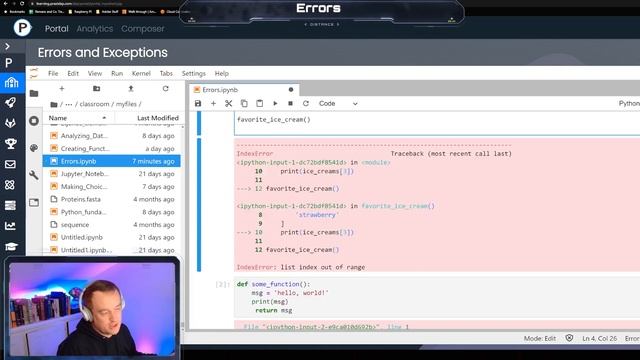Click new launcher plus in file browser
The height and width of the screenshot is (360, 640).
(x=62, y=89)
